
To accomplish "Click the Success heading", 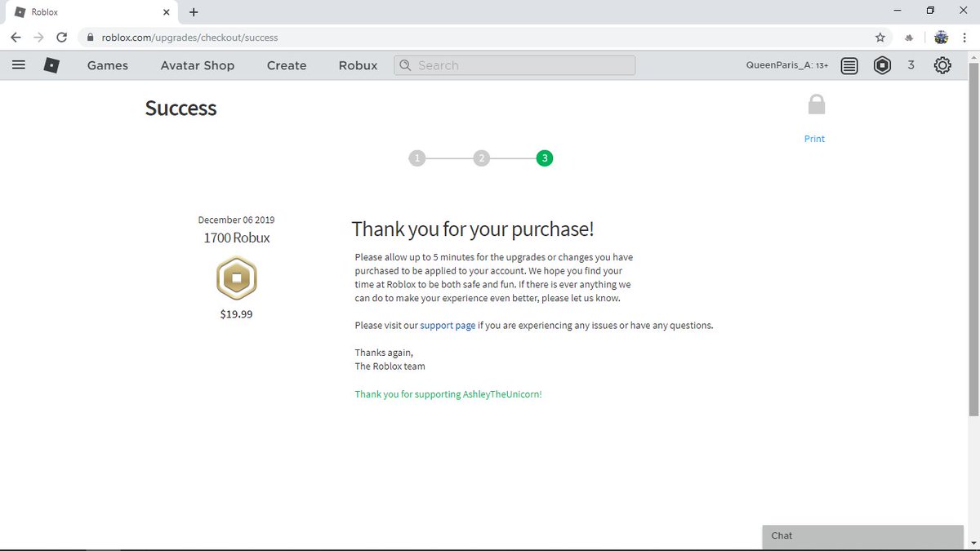I will point(180,109).
